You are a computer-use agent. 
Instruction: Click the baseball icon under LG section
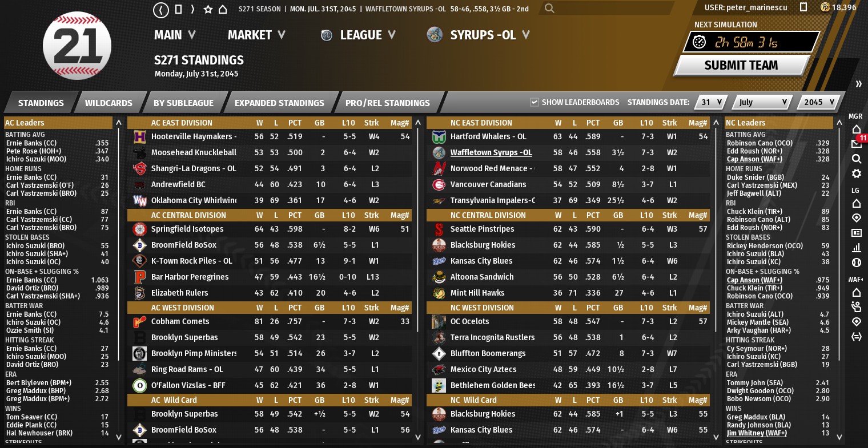tap(856, 263)
